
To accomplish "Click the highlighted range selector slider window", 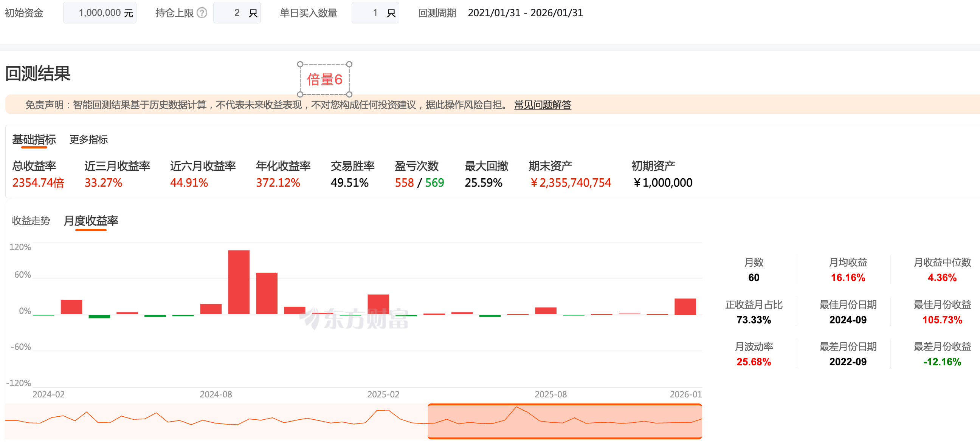I will (564, 421).
